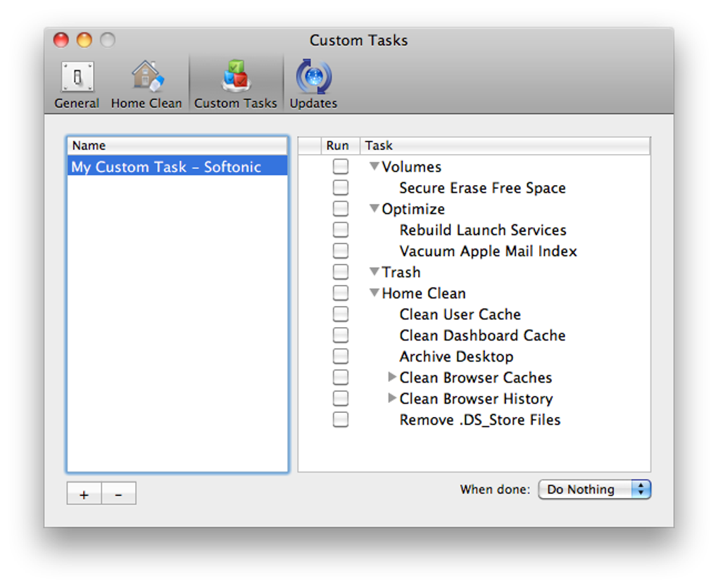
Task: Select Vacuum Apple Mail Index text
Action: click(x=488, y=251)
